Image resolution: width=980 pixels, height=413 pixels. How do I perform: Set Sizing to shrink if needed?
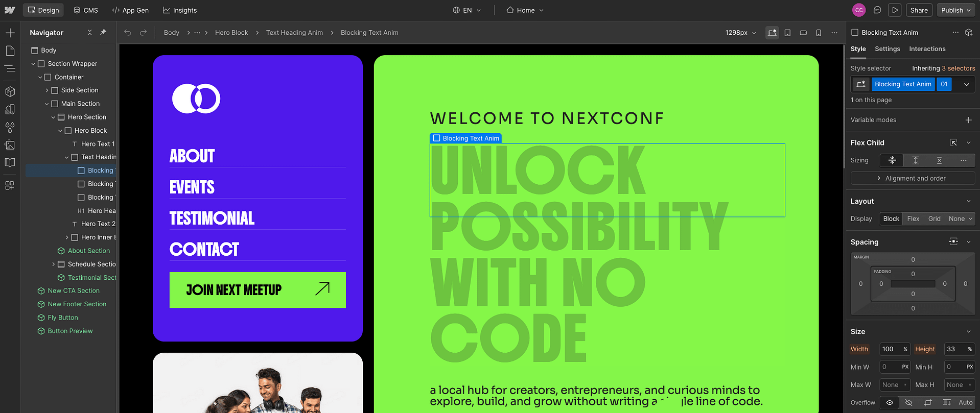pos(892,160)
